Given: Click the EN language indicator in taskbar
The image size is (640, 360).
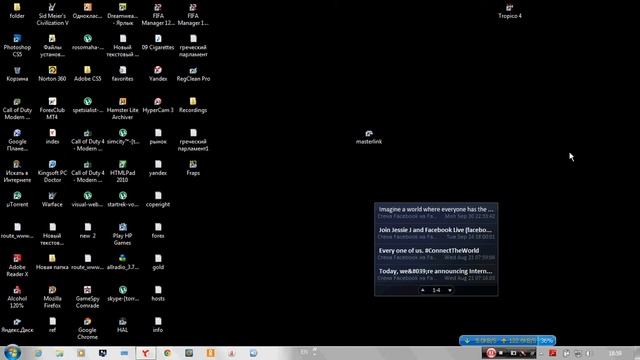Looking at the screenshot, I should coord(304,352).
